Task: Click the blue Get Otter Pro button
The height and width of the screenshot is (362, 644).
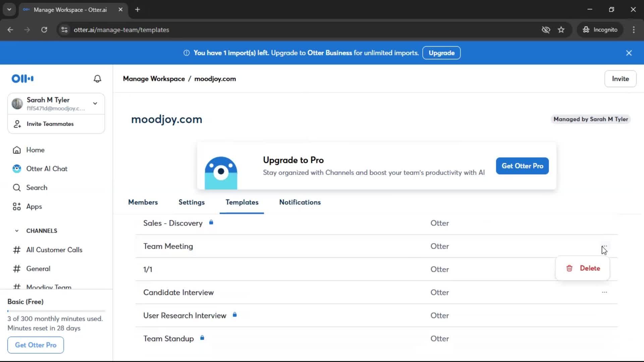Action: pos(522,166)
